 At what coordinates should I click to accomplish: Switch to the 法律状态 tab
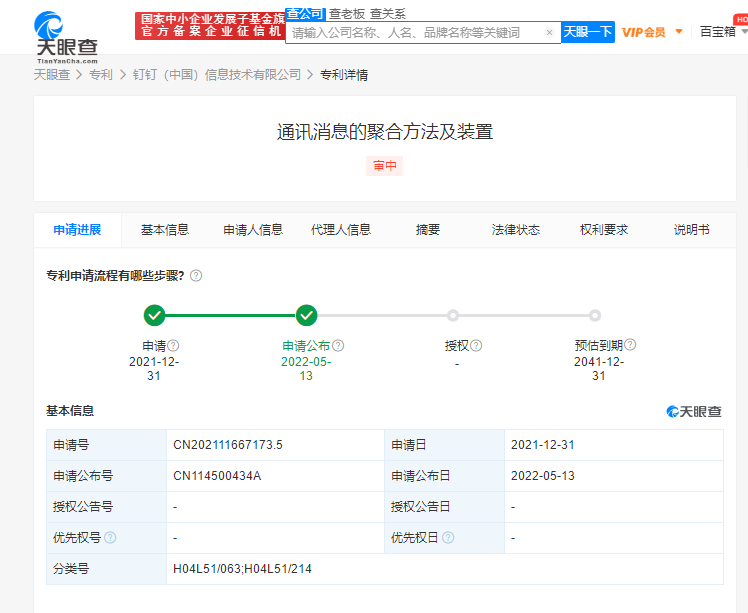[x=516, y=230]
